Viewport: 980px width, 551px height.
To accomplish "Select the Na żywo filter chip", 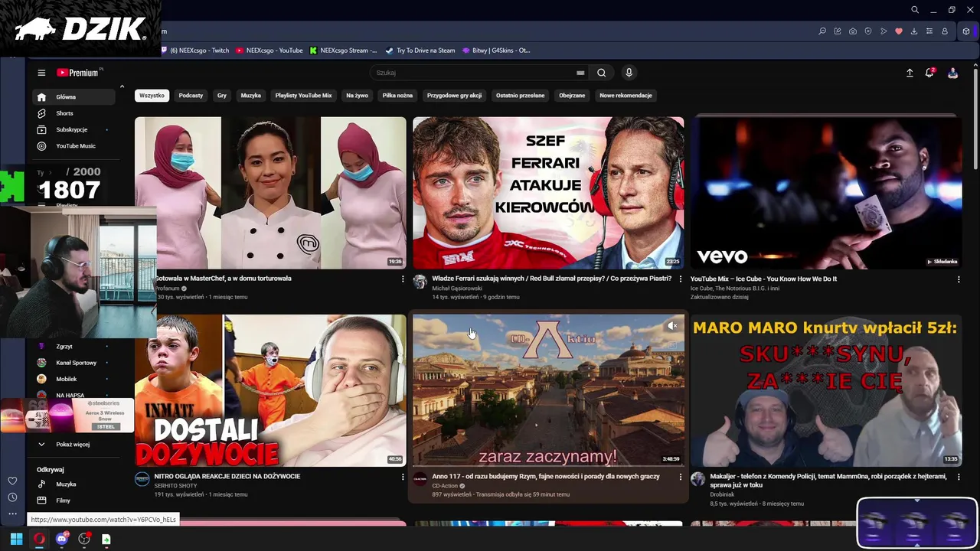I will (x=357, y=96).
